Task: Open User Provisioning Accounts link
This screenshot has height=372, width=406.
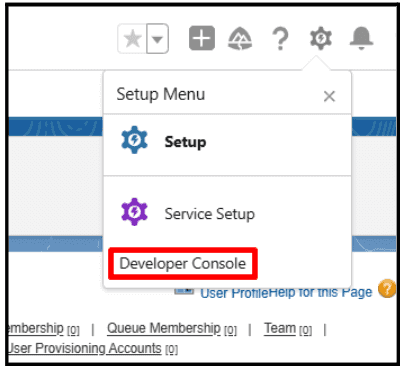Action: (x=85, y=348)
